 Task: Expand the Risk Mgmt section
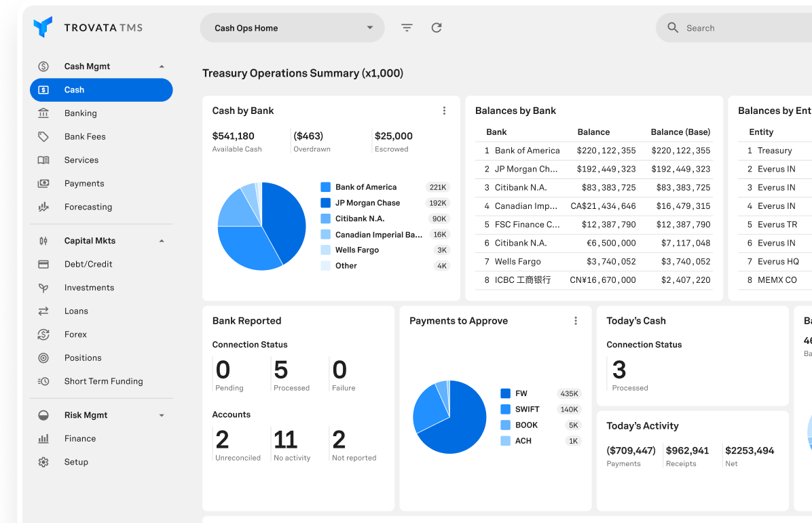pos(162,415)
